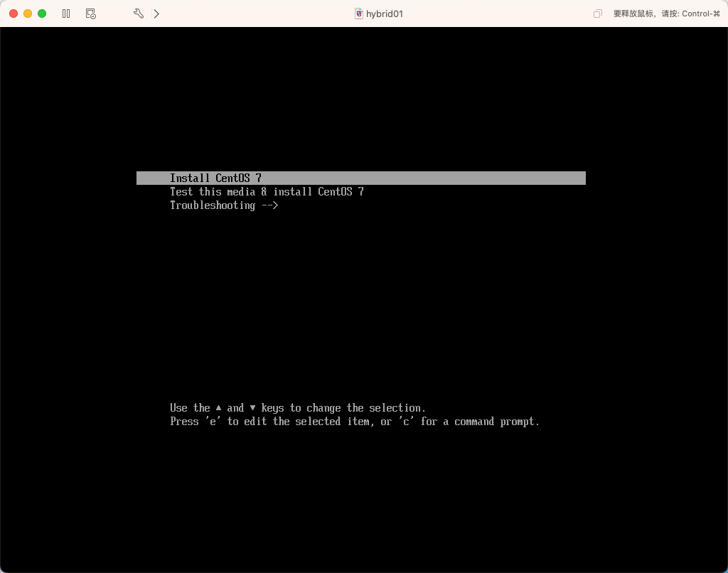Open the snapshot manager icon
Image resolution: width=728 pixels, height=573 pixels.
[x=91, y=14]
